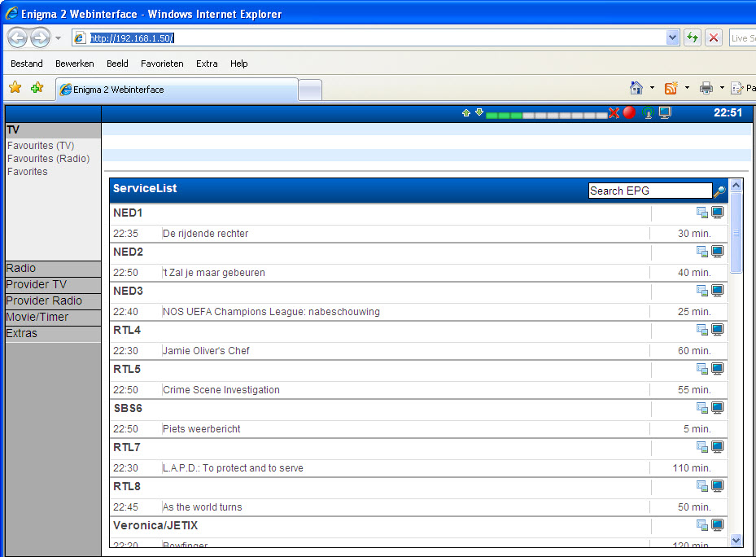Open a new blank browser tab
The image size is (756, 557).
[310, 90]
